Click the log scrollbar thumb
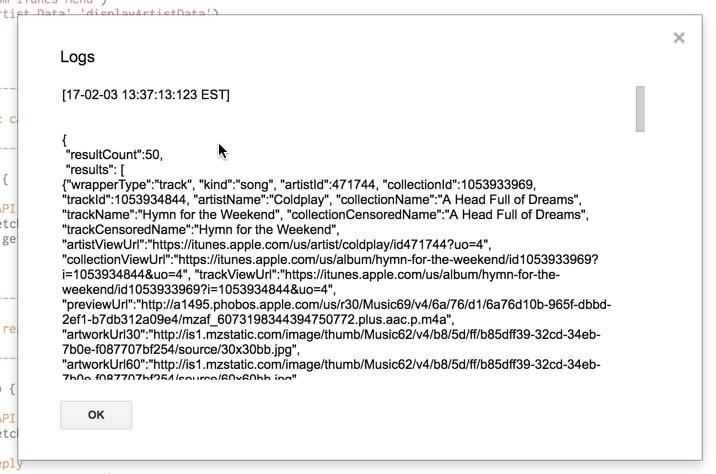 point(640,108)
